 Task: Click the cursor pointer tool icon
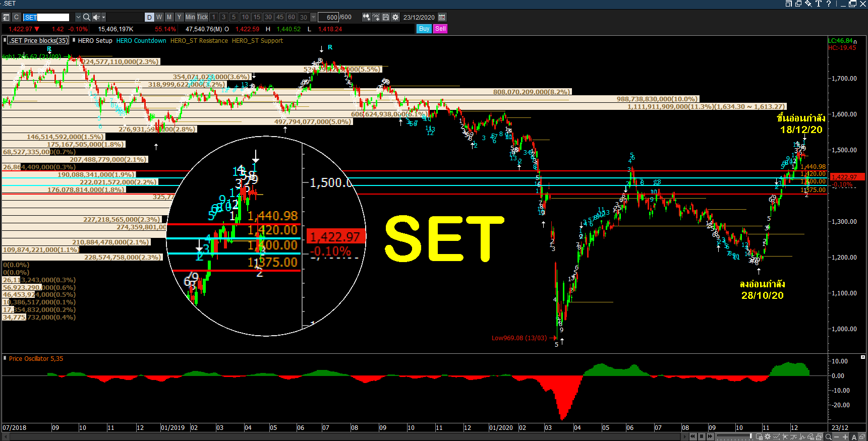[x=785, y=436]
